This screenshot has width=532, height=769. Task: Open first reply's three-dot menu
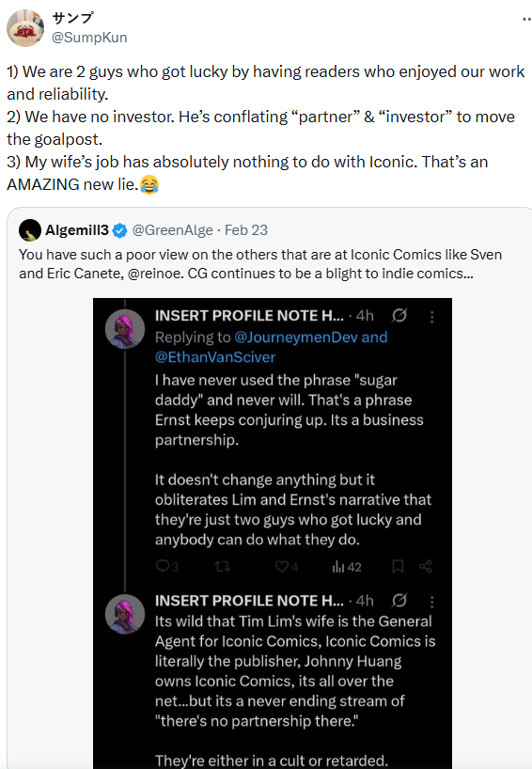click(432, 318)
